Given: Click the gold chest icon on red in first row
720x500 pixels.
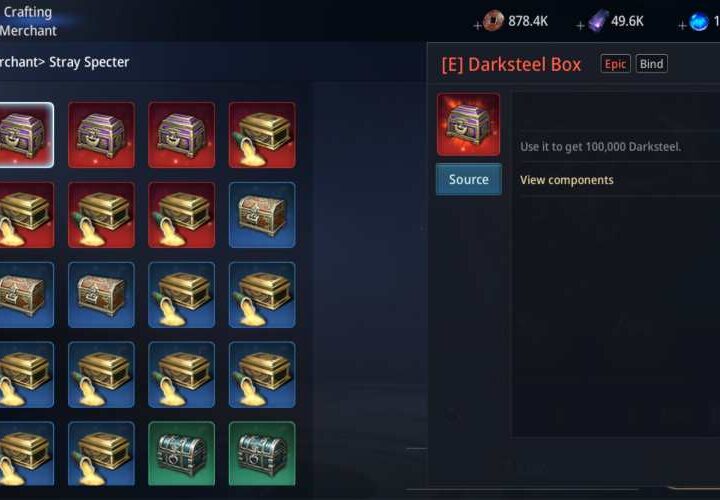Looking at the screenshot, I should 262,135.
